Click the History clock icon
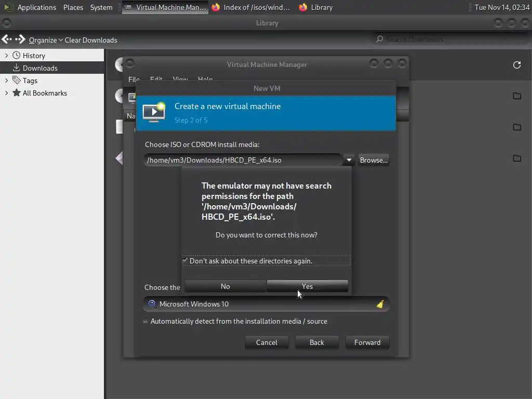The image size is (532, 399). coord(16,55)
